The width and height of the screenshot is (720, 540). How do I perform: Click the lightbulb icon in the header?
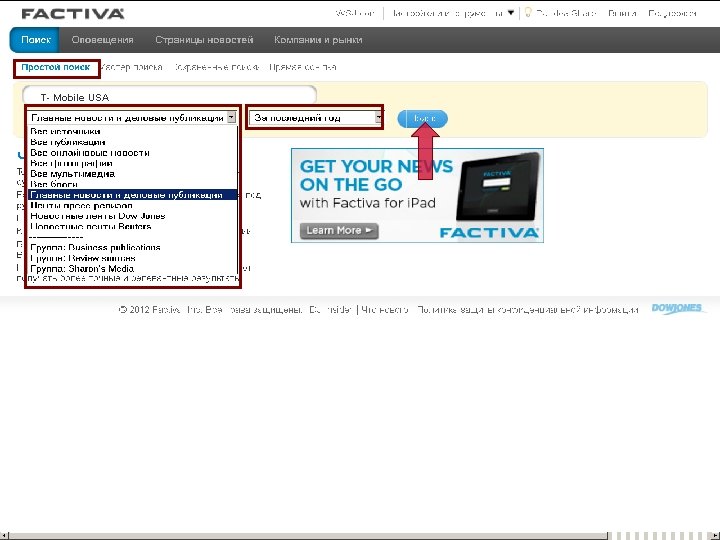coord(528,13)
